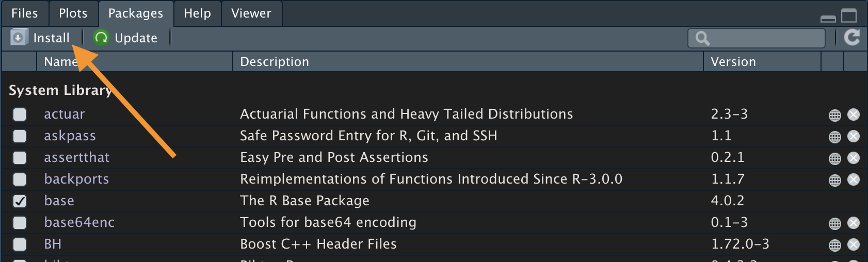Uncheck the base package checkbox
The width and height of the screenshot is (868, 262).
20,201
